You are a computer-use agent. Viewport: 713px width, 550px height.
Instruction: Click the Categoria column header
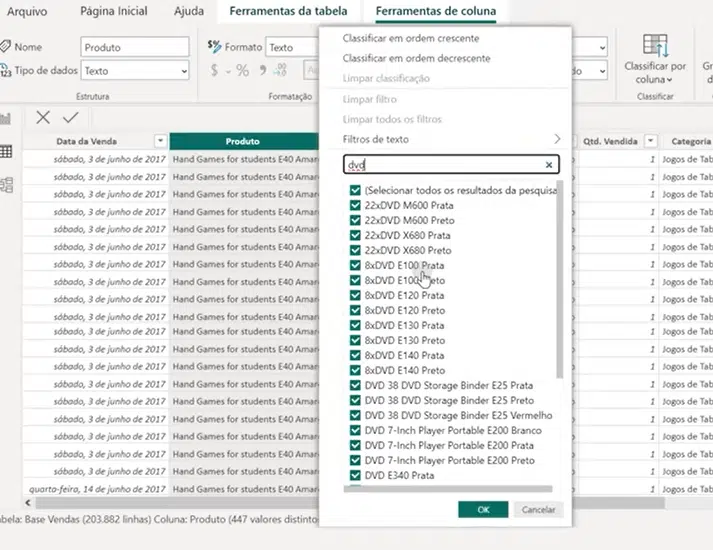690,141
